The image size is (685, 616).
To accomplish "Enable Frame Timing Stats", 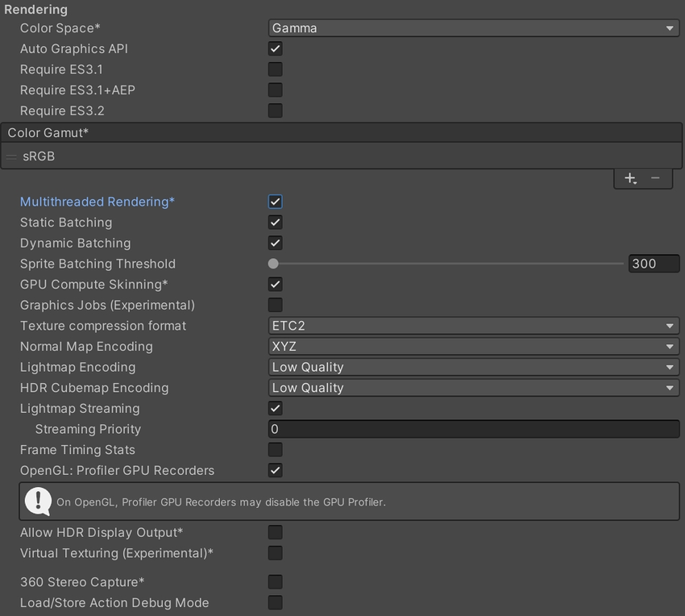I will click(275, 449).
